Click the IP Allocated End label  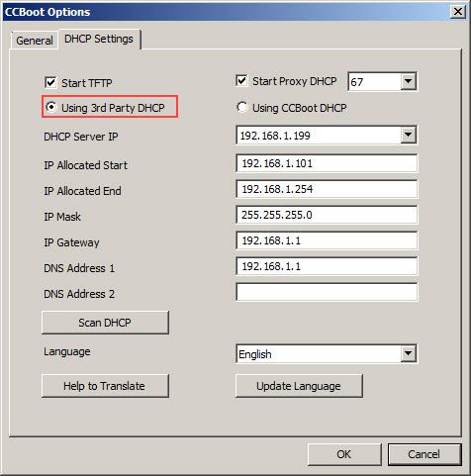[82, 191]
